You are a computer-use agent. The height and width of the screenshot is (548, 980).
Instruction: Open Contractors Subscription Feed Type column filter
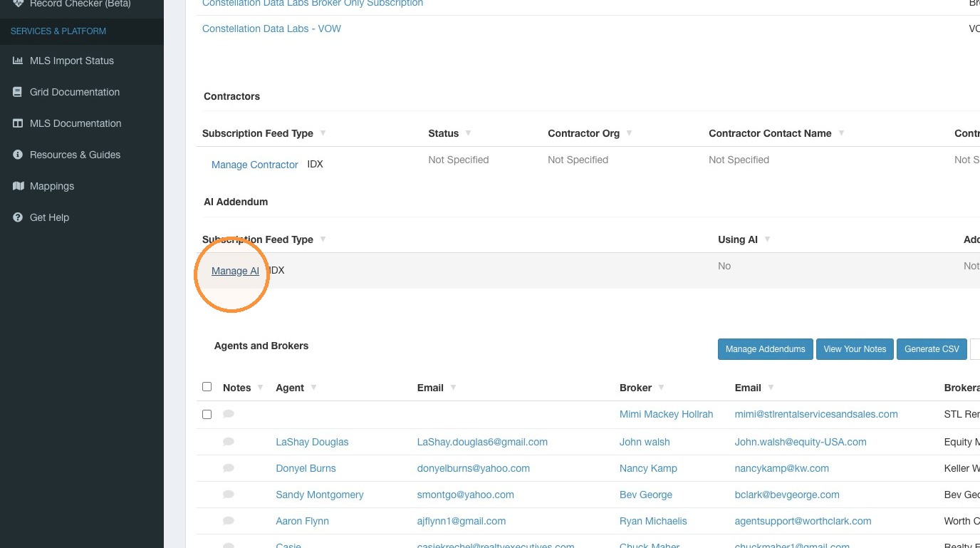tap(323, 133)
